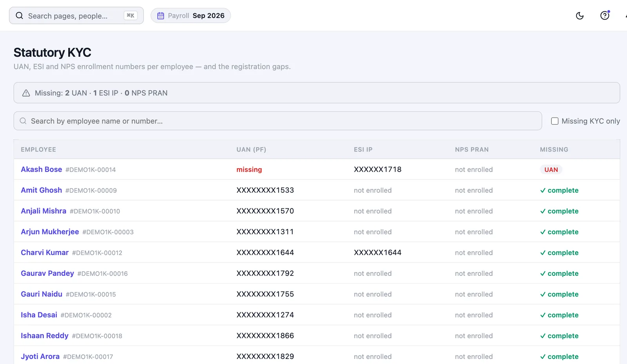Click the NPS PRAN column header

(472, 149)
